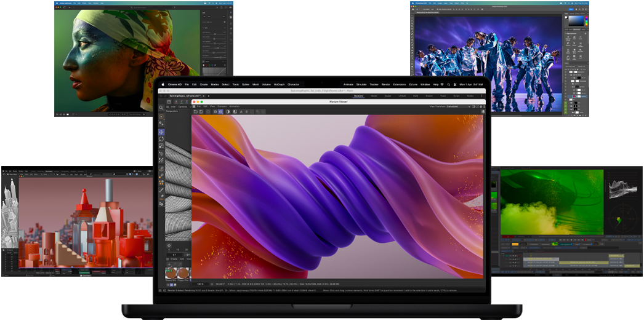The height and width of the screenshot is (321, 644).
Task: Open Control Center from the menu bar
Action: pos(454,84)
